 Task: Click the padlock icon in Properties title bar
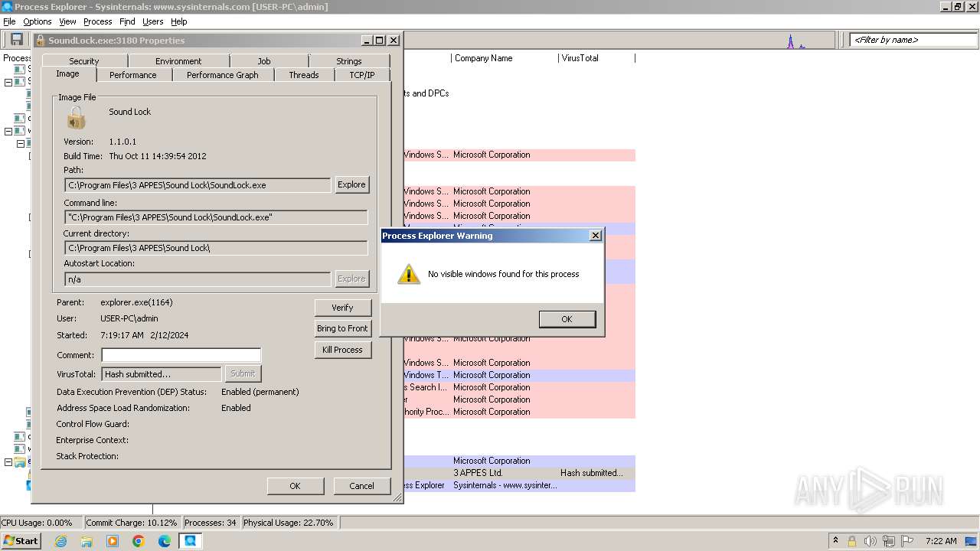coord(41,41)
